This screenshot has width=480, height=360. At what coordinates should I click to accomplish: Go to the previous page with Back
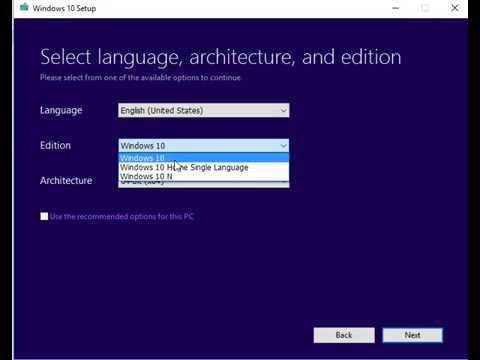tap(344, 335)
